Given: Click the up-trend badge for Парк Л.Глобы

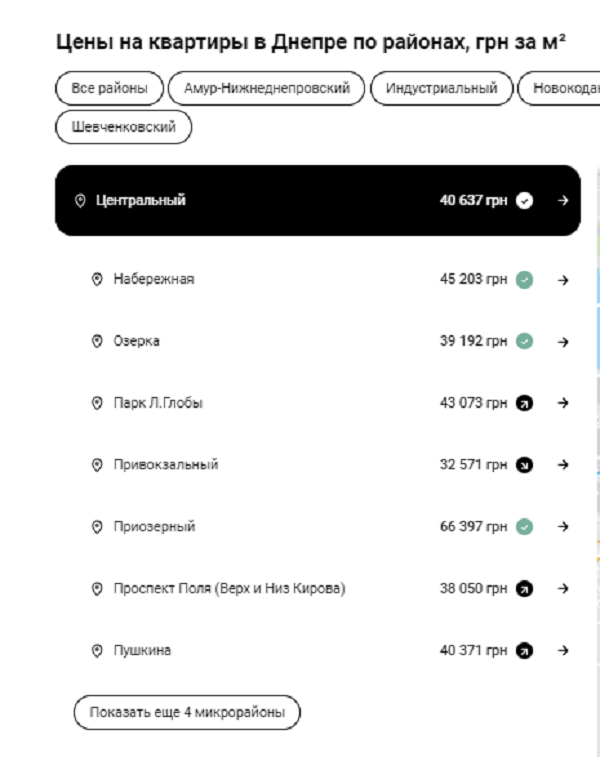Looking at the screenshot, I should (524, 403).
